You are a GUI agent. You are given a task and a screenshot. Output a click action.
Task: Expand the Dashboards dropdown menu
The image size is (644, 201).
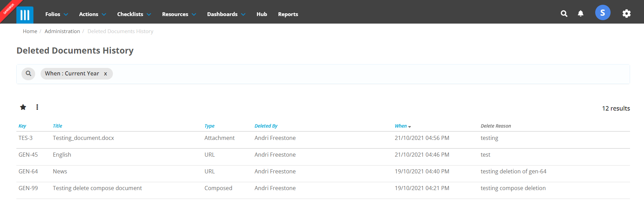226,14
